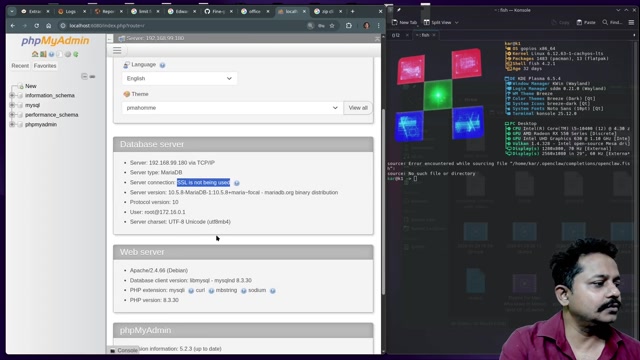Open mysql database in navigation tree

tap(32, 105)
